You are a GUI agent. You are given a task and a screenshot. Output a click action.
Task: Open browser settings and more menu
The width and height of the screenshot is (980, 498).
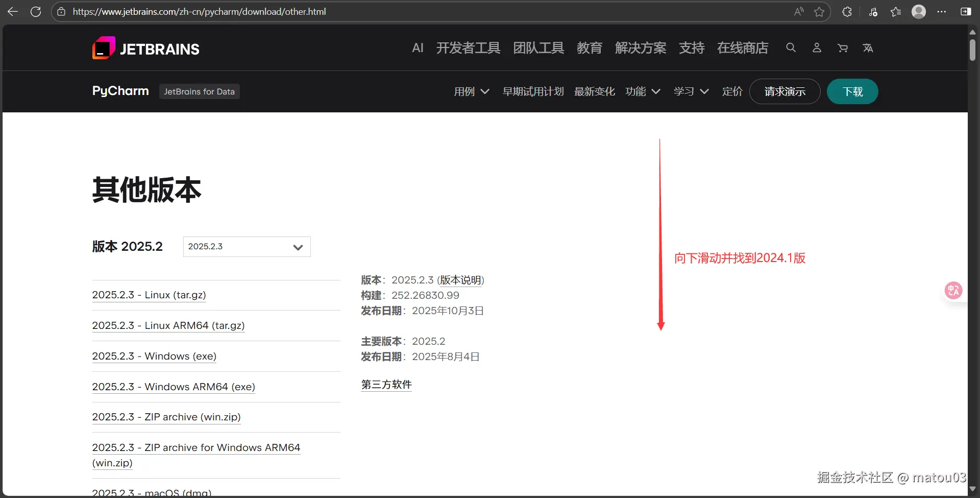(942, 11)
